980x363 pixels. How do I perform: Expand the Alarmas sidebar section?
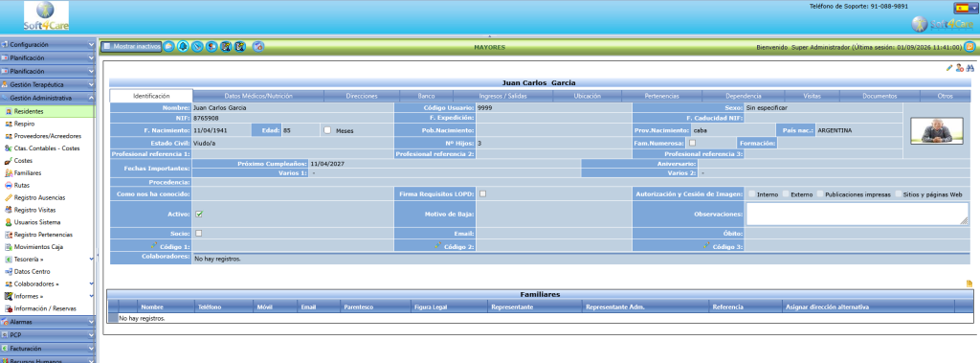48,322
